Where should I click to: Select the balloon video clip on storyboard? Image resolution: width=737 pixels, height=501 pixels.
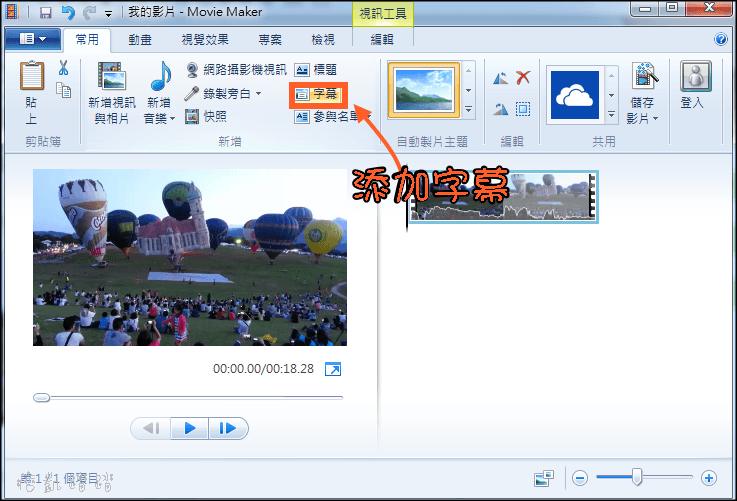tap(503, 197)
